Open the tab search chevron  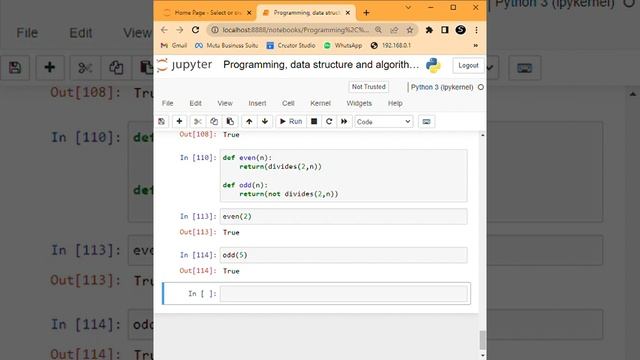(x=408, y=7)
